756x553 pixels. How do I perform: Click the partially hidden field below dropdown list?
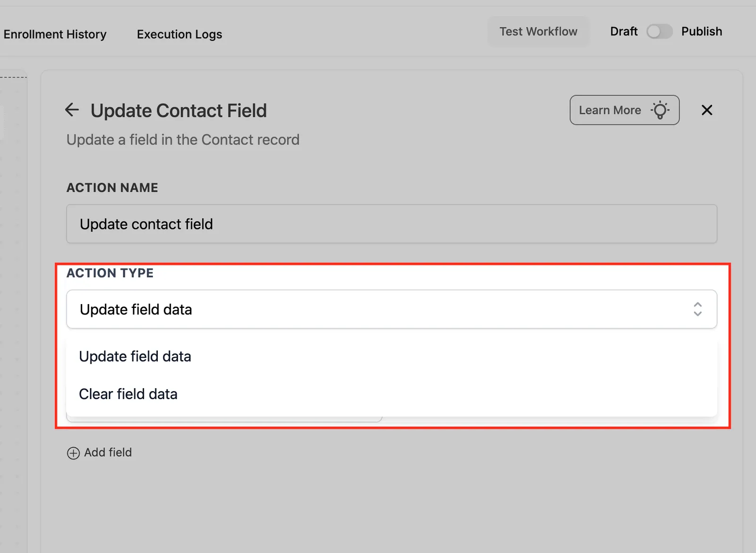(x=224, y=419)
